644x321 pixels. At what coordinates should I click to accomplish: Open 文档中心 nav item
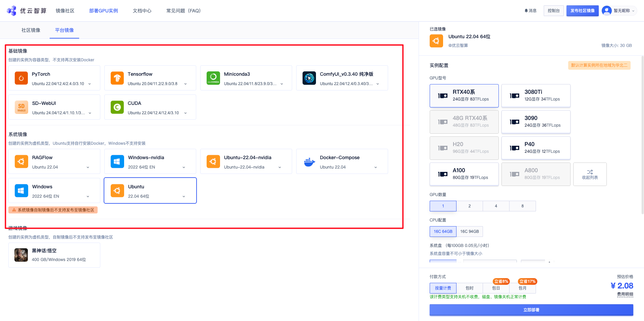click(x=142, y=11)
